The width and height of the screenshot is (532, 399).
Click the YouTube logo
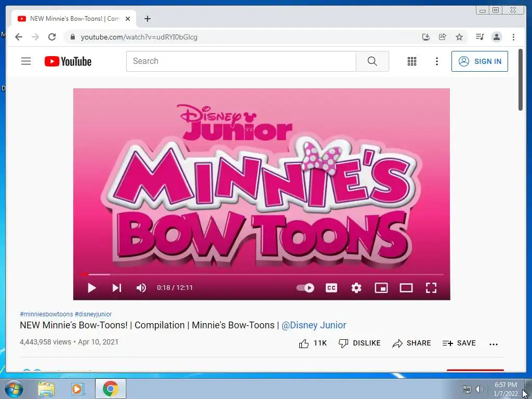pos(68,61)
